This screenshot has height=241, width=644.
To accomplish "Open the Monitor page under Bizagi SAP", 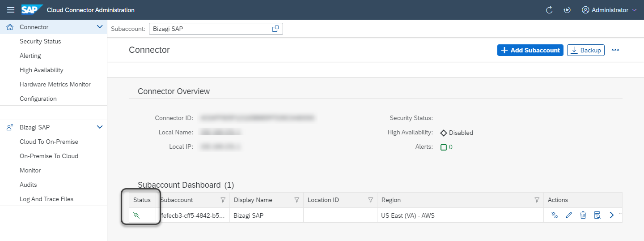I will click(x=30, y=170).
